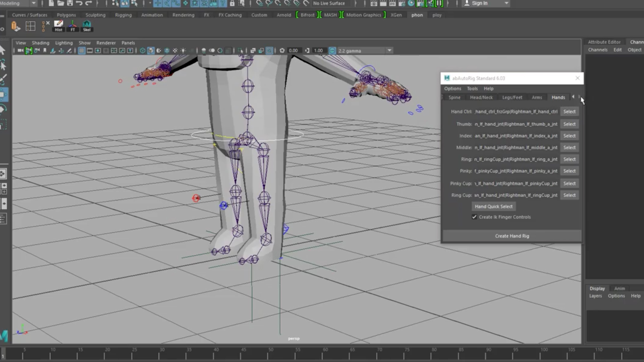Viewport: 644px width, 362px height.
Task: Toggle the viewport grid display
Action: (x=82, y=51)
